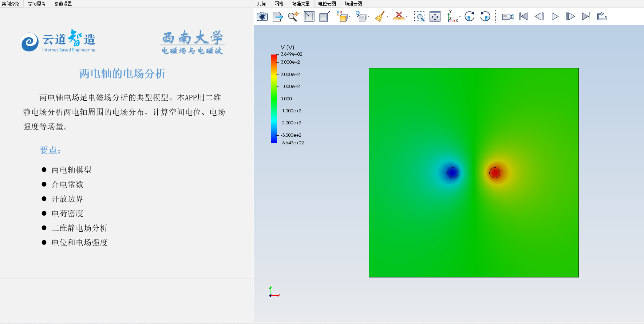Click the 要点 label
This screenshot has width=644, height=324.
tap(50, 150)
